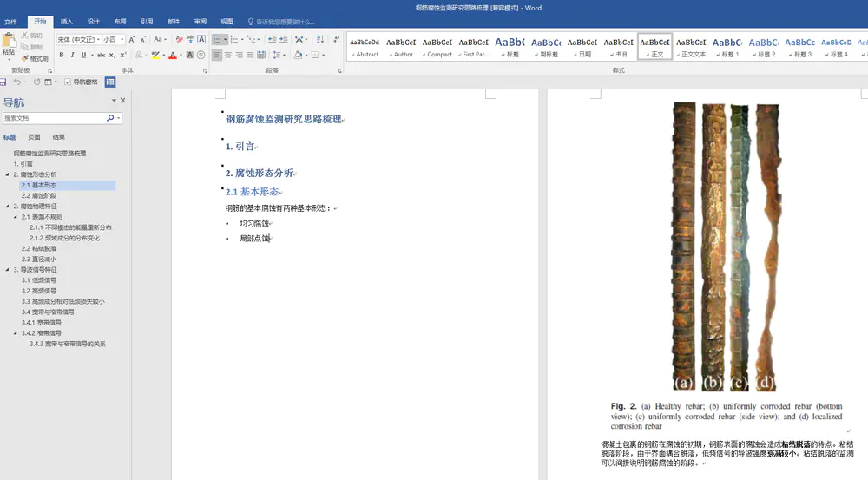Screen dimensions: 868x480
Task: Toggle underline formatting
Action: 83,55
